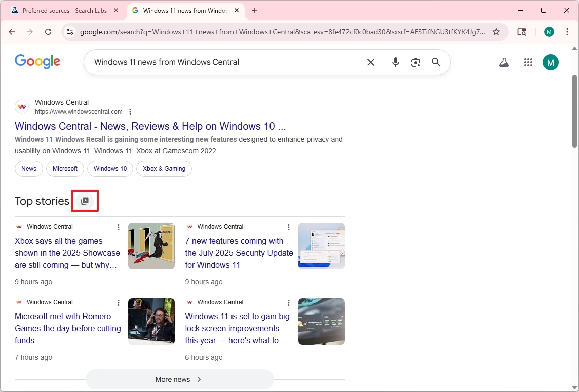Select the Windows 10 sitelink chip

pos(110,169)
